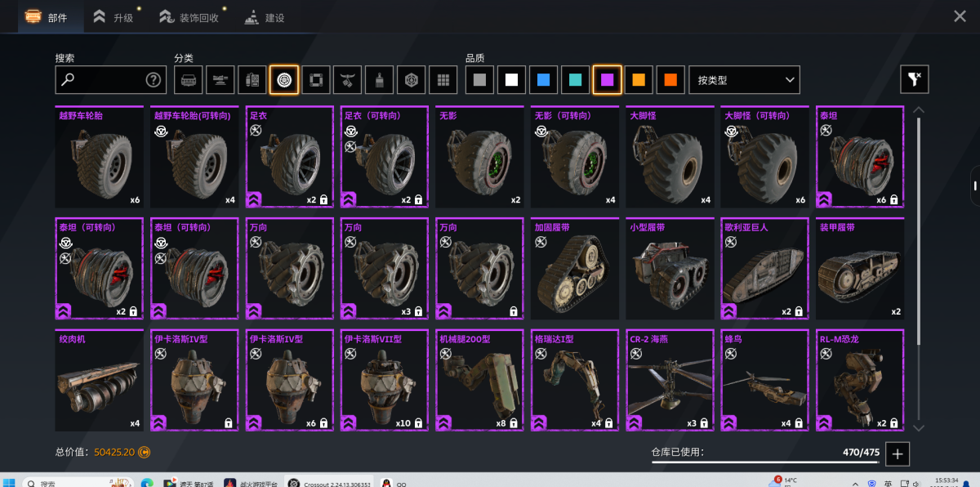Go to the 装饰回收 tab
Viewport: 980px width, 487px height.
189,17
